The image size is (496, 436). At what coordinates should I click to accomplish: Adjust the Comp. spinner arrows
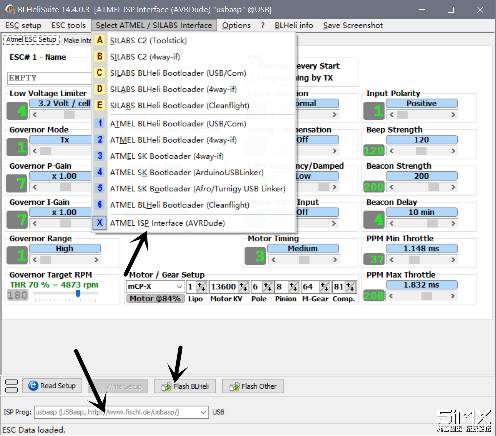click(350, 287)
